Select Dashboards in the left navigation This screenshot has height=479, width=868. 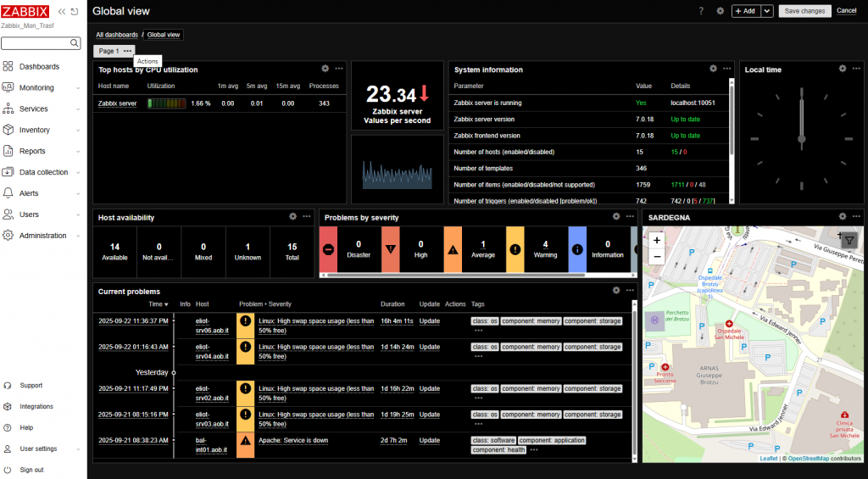[39, 66]
